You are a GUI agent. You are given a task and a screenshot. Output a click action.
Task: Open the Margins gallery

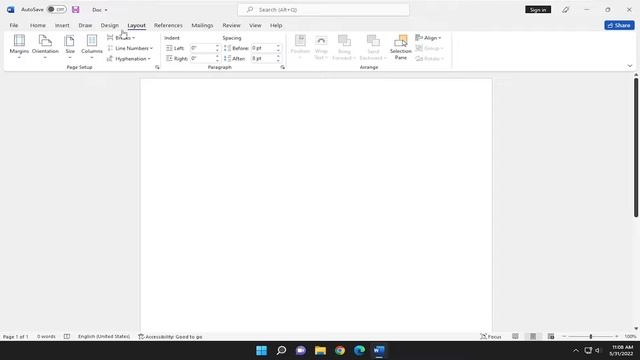(x=19, y=46)
